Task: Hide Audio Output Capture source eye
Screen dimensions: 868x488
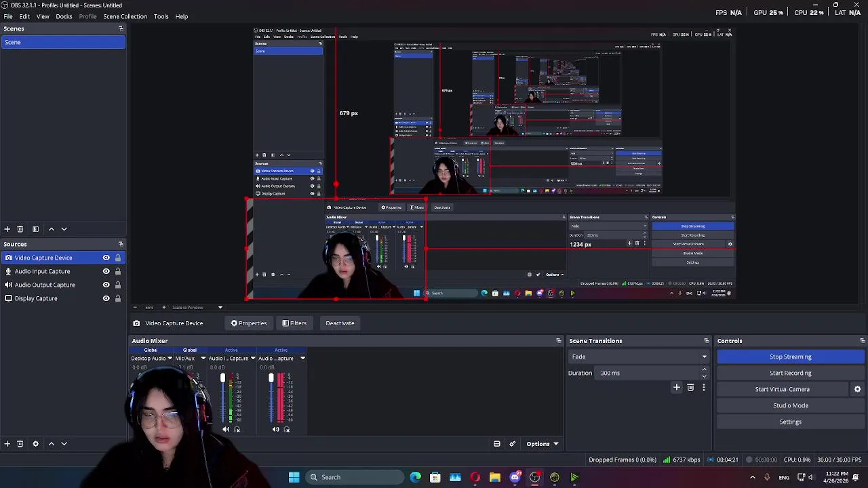Action: pyautogui.click(x=106, y=285)
